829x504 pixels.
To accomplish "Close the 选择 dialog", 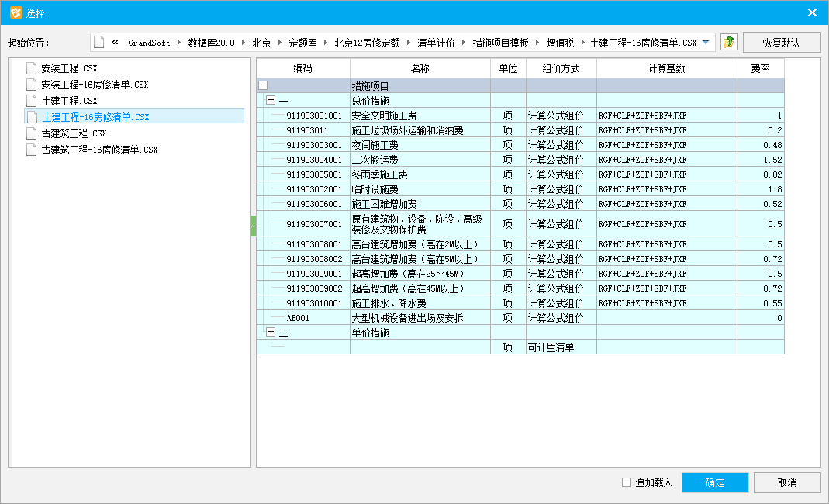I will (812, 12).
